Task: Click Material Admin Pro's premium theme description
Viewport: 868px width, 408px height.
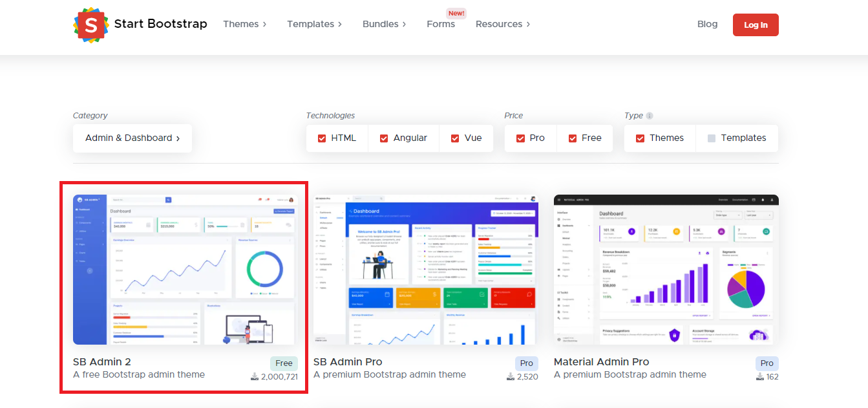Action: (x=630, y=374)
